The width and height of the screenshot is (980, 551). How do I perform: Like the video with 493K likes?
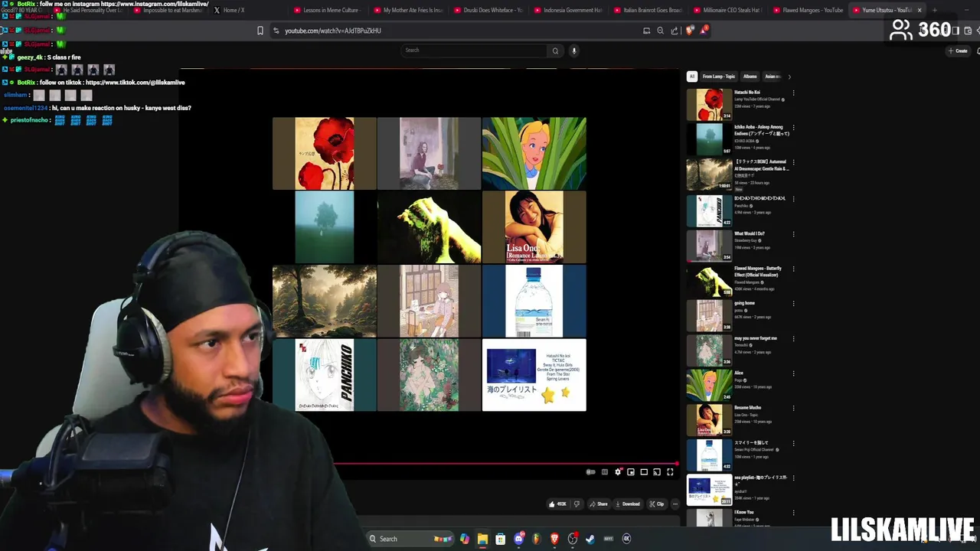pos(557,504)
